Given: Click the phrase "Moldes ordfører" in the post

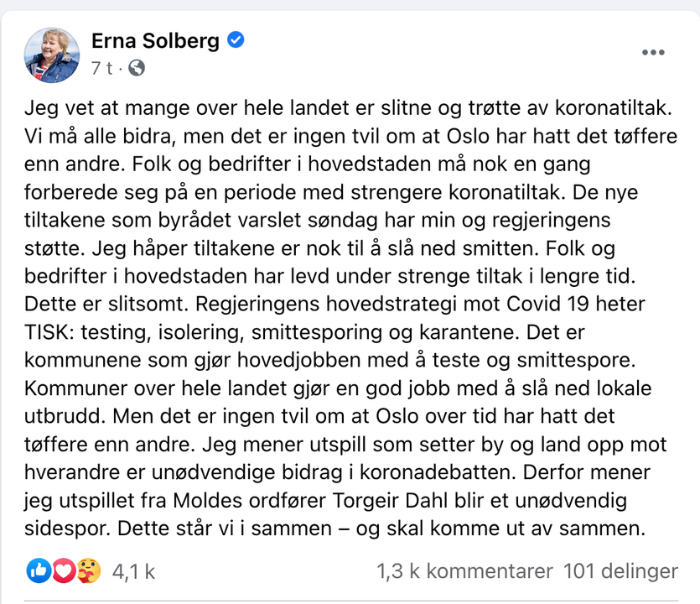Looking at the screenshot, I should [250, 500].
